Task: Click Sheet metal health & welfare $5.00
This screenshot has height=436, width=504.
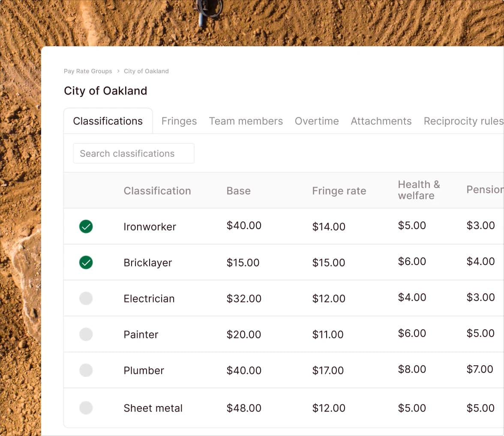Action: pos(412,408)
